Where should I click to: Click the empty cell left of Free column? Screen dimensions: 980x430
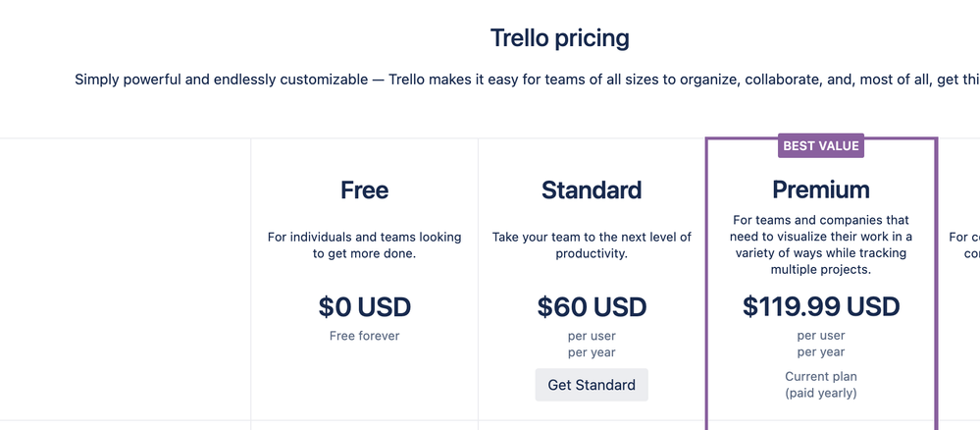(x=125, y=279)
